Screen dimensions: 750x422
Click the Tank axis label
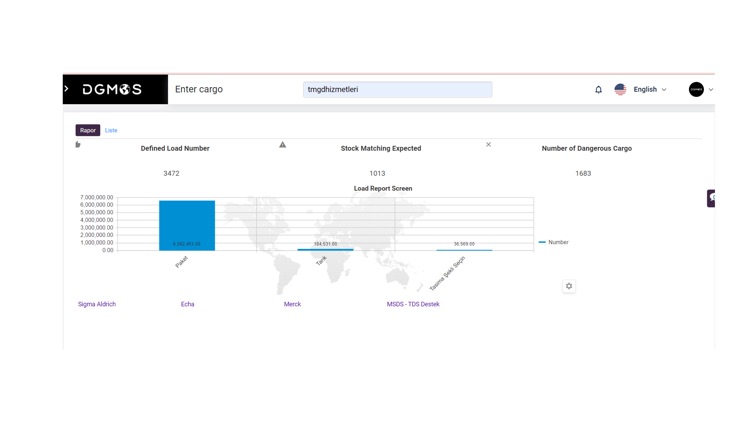click(x=321, y=261)
